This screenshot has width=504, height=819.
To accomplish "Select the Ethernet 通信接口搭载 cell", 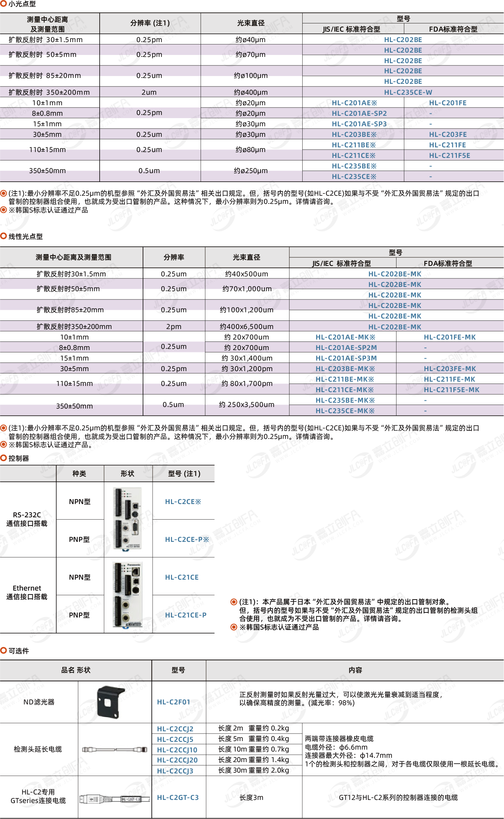I will click(x=27, y=593).
